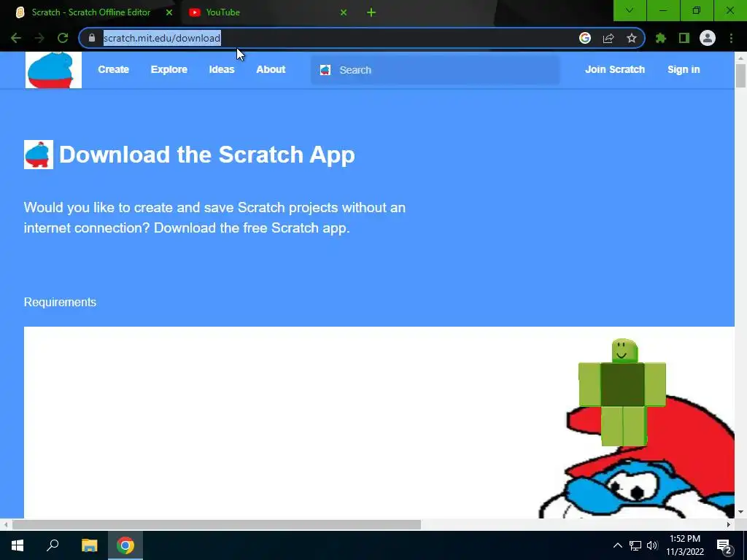Open the network tray icon

[635, 545]
